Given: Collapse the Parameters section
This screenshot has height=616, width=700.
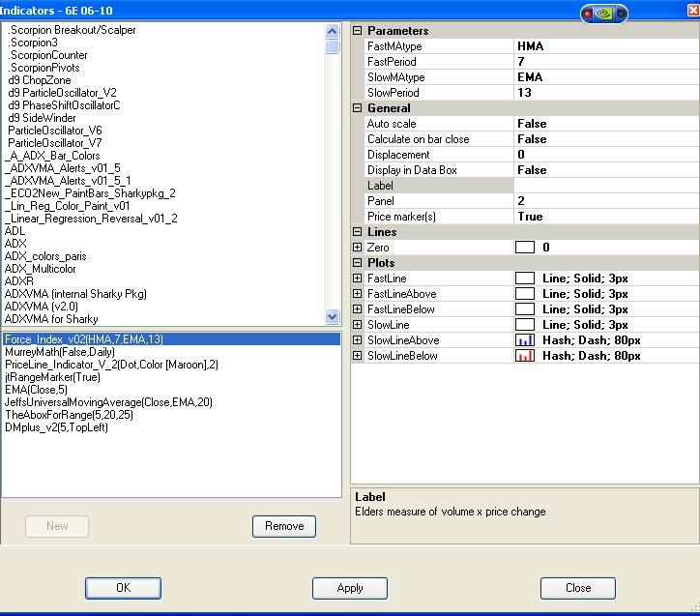Looking at the screenshot, I should coord(357,30).
